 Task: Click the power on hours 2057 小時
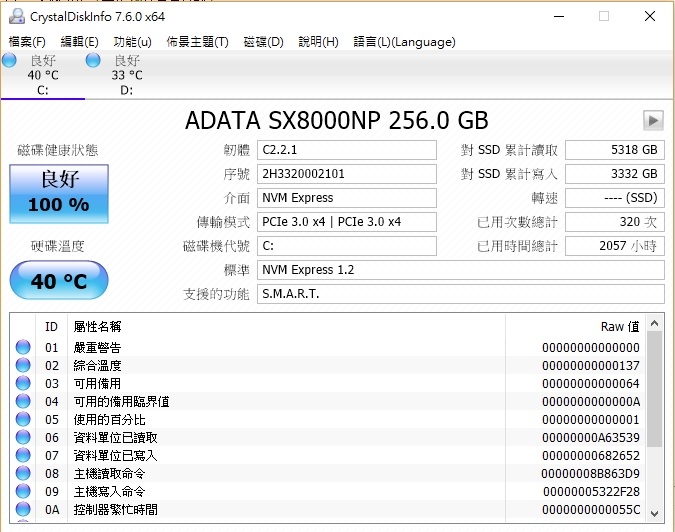pos(615,246)
